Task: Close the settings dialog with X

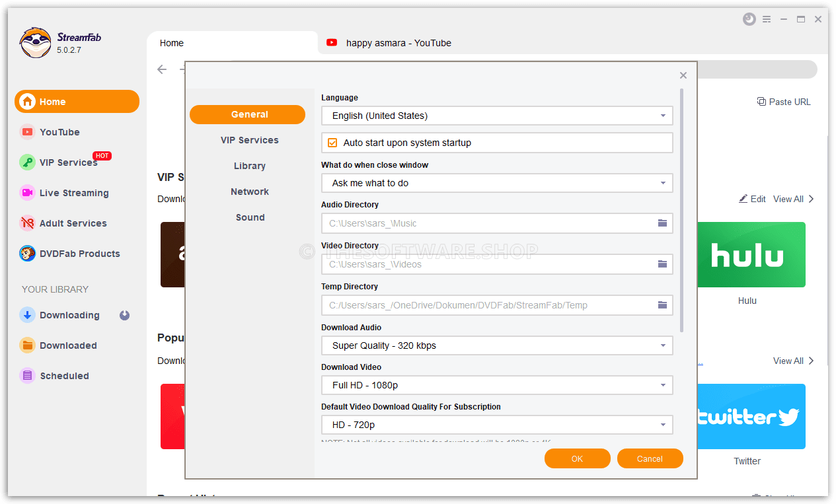Action: 683,75
